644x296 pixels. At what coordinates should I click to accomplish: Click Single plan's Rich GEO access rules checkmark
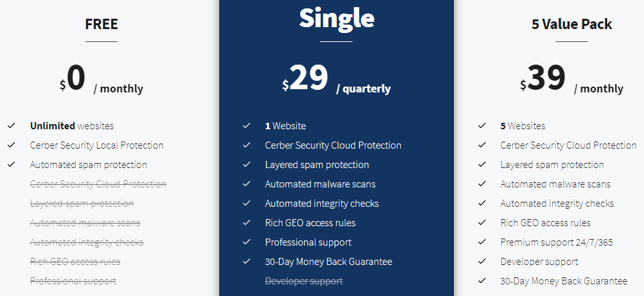(x=246, y=223)
